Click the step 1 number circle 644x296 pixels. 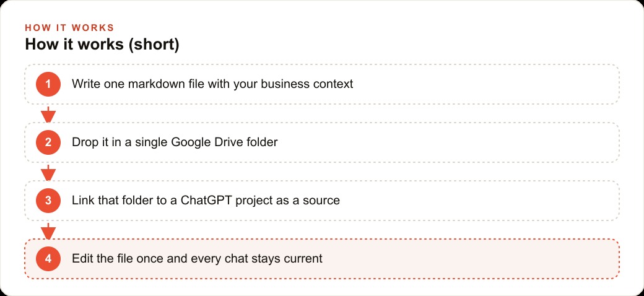point(48,84)
